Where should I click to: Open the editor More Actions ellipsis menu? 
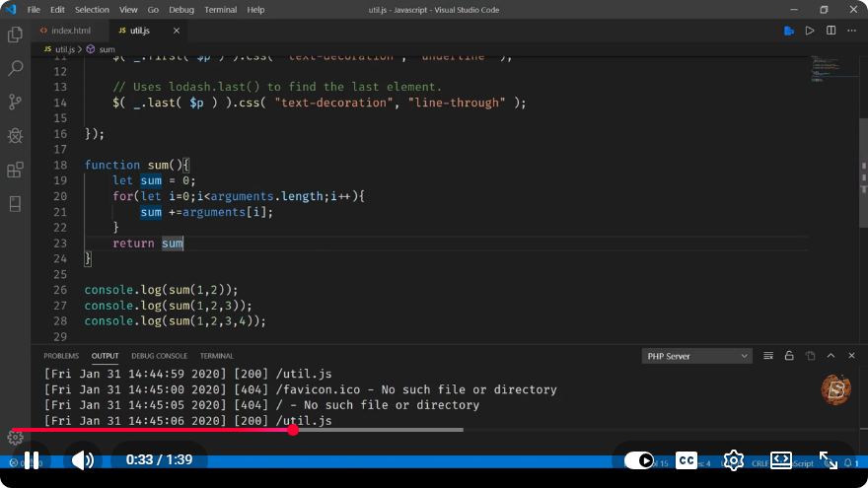851,31
